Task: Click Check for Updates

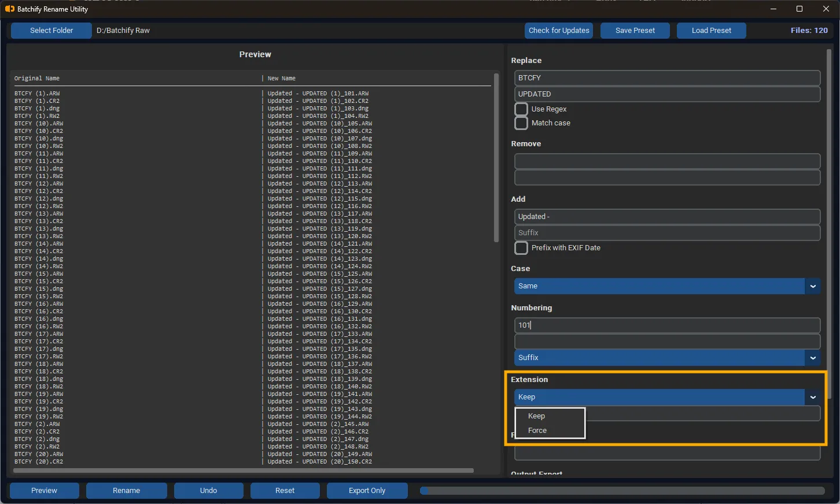Action: pos(558,30)
